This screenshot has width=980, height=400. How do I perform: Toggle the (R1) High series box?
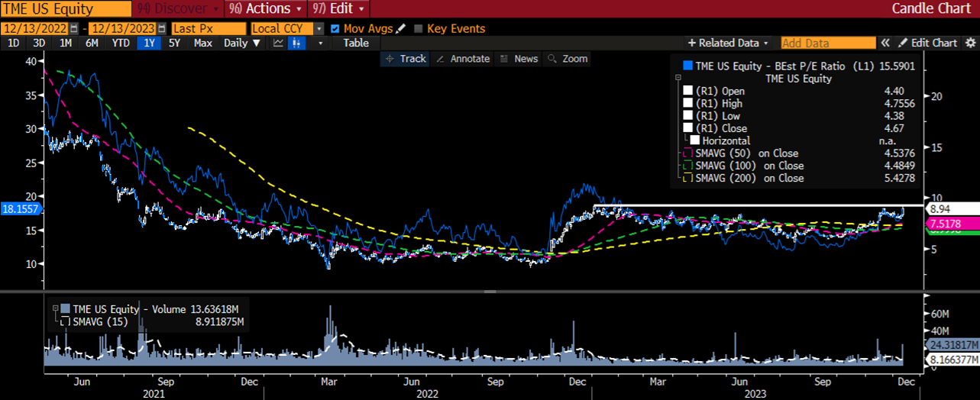point(688,103)
